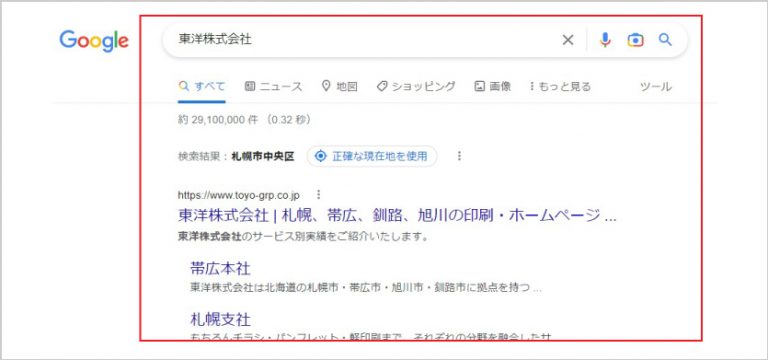Switch to the ニュース tab

(273, 87)
